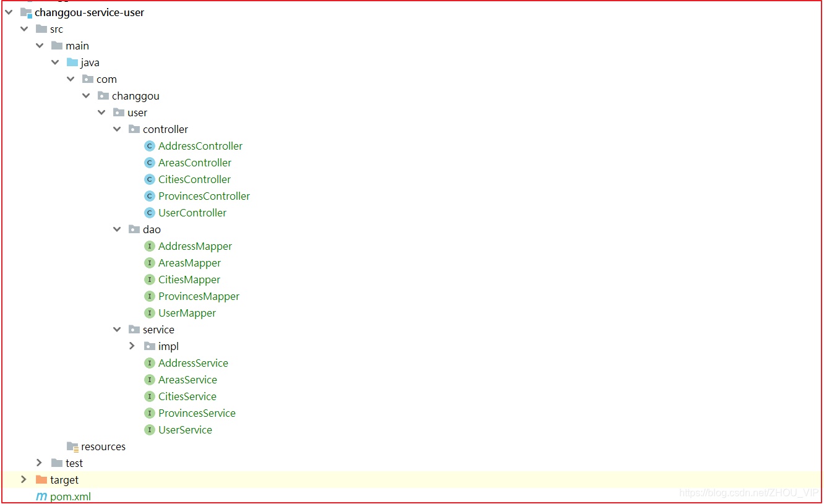Click the UserService interface icon
The width and height of the screenshot is (824, 504).
coord(149,430)
